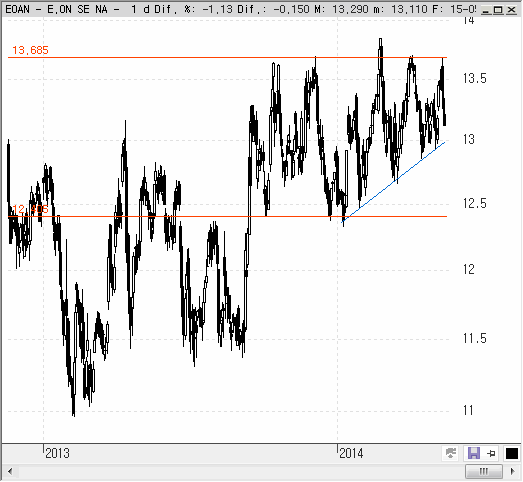Click the 2013 time axis label
This screenshot has width=523, height=482.
click(x=57, y=453)
